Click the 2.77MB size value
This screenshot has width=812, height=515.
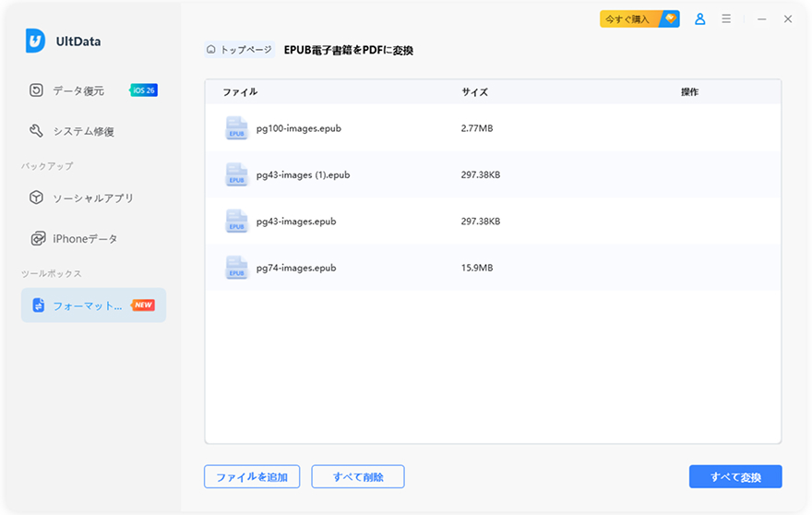click(477, 128)
